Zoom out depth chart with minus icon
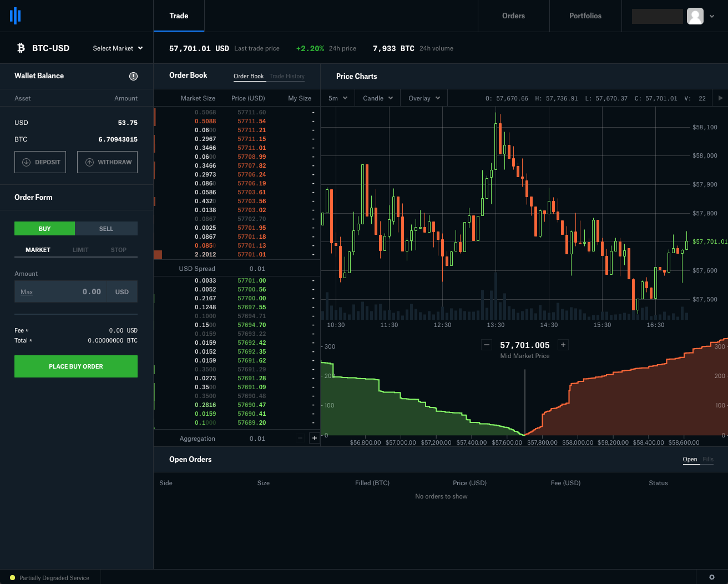The image size is (728, 584). pos(487,345)
